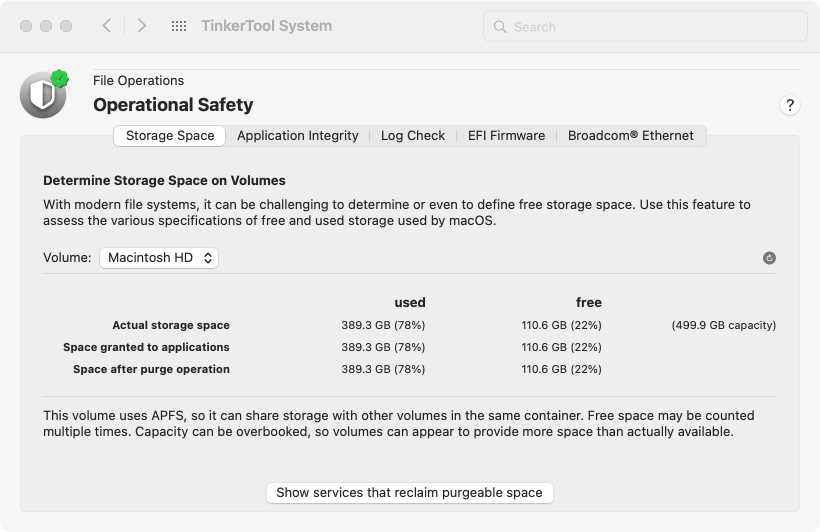This screenshot has height=532, width=820.
Task: Open the Log Check tab
Action: coord(413,136)
